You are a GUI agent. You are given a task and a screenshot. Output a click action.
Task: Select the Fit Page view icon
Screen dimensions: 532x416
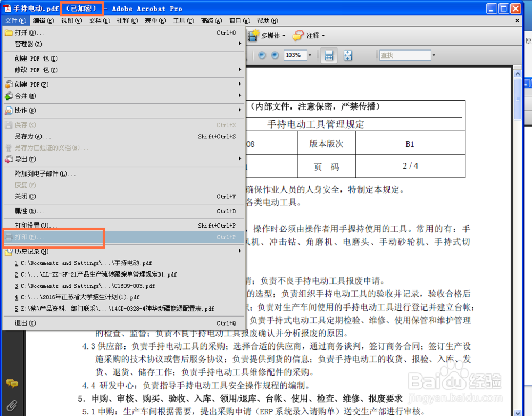[347, 55]
